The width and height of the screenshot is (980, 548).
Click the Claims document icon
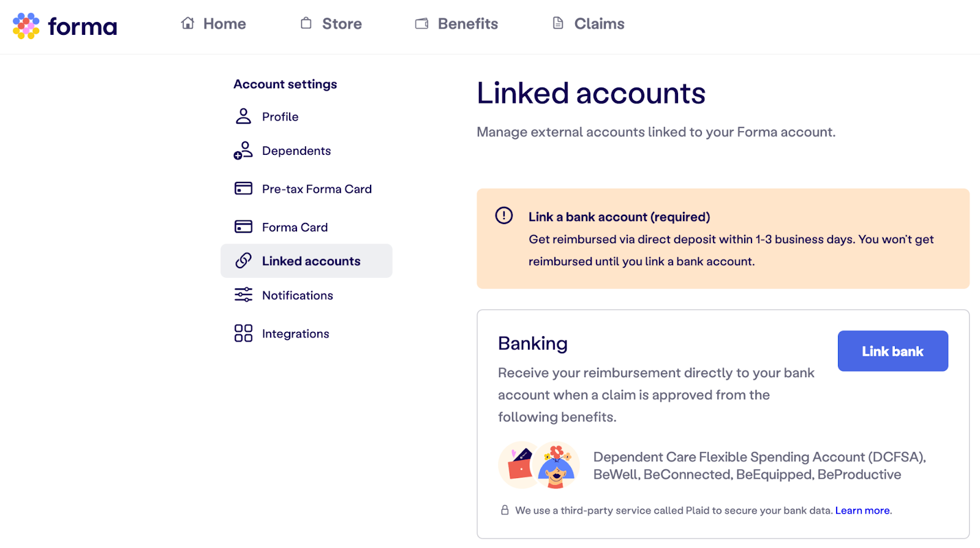[x=558, y=23]
